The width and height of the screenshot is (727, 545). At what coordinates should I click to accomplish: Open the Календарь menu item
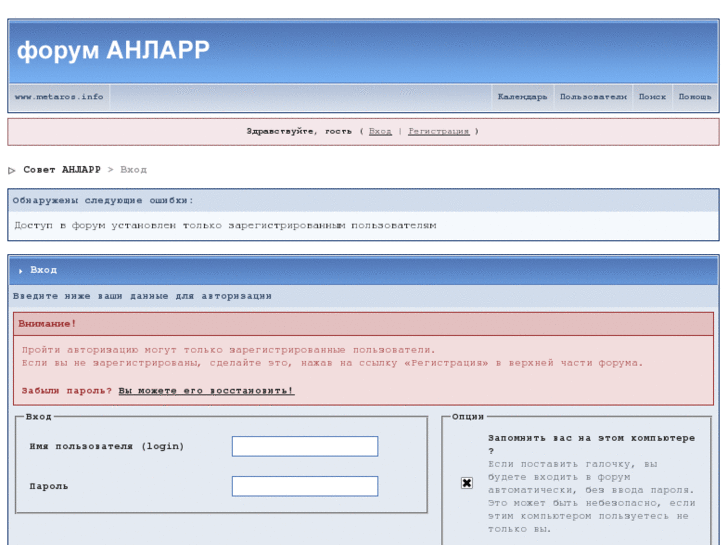(523, 97)
